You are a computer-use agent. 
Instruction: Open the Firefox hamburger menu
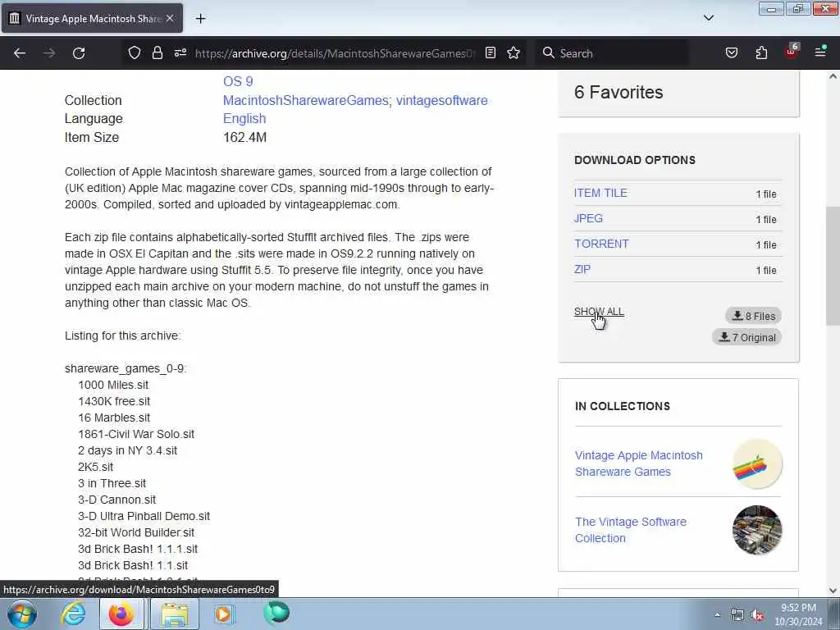coord(820,52)
